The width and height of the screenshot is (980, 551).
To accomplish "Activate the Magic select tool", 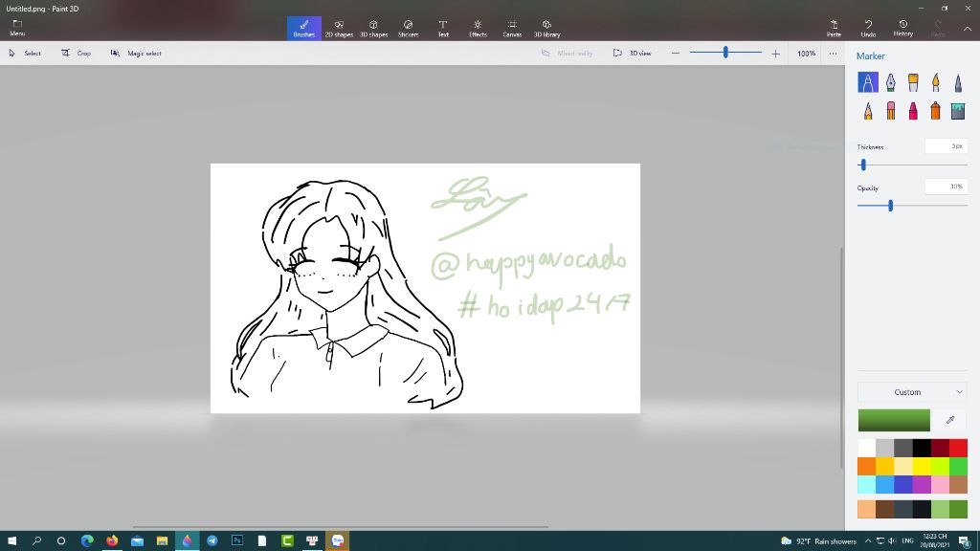I will point(136,54).
